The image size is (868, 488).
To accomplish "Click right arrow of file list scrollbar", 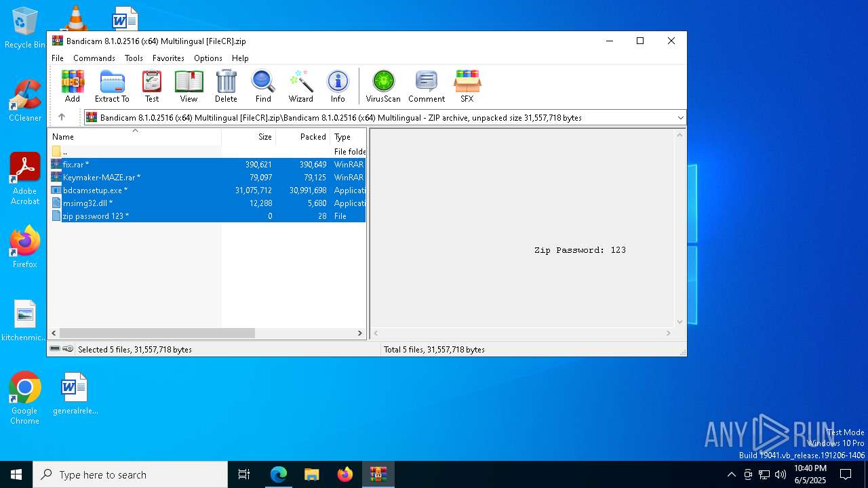I will click(x=360, y=333).
